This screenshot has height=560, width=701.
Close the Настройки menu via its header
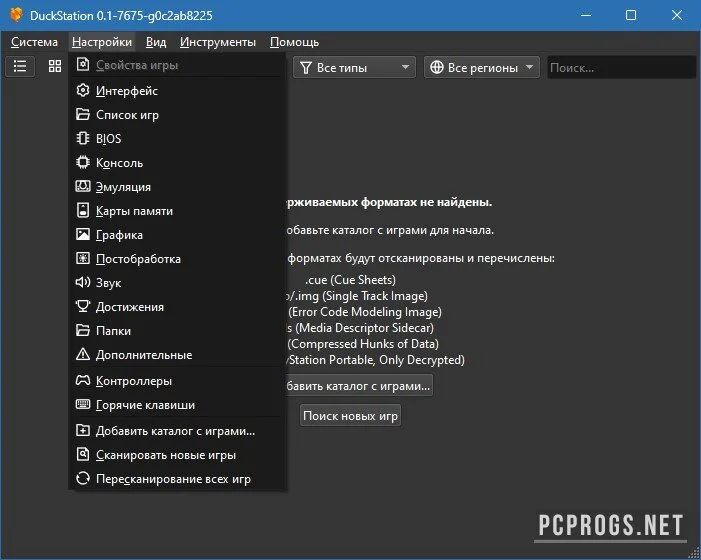(x=102, y=42)
